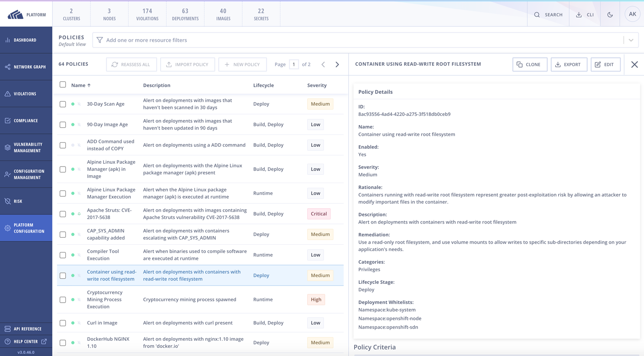Check the Apache Struts CVE-2017-5638 policy
This screenshot has width=644, height=356.
(x=63, y=213)
